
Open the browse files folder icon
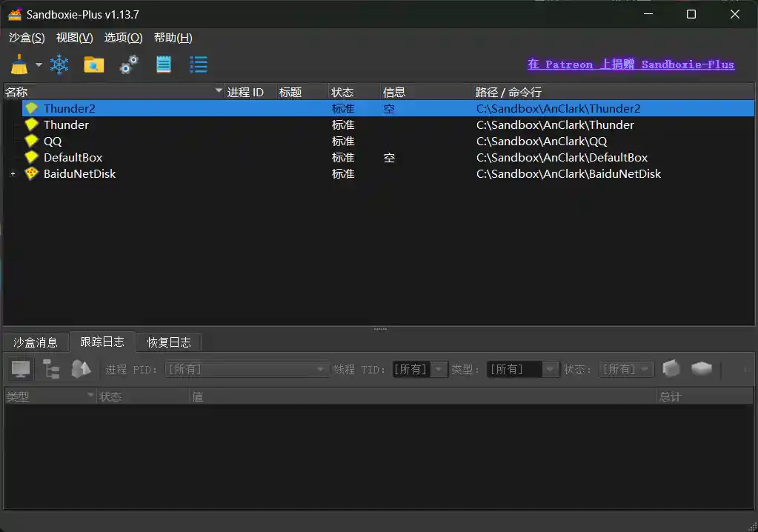[93, 64]
